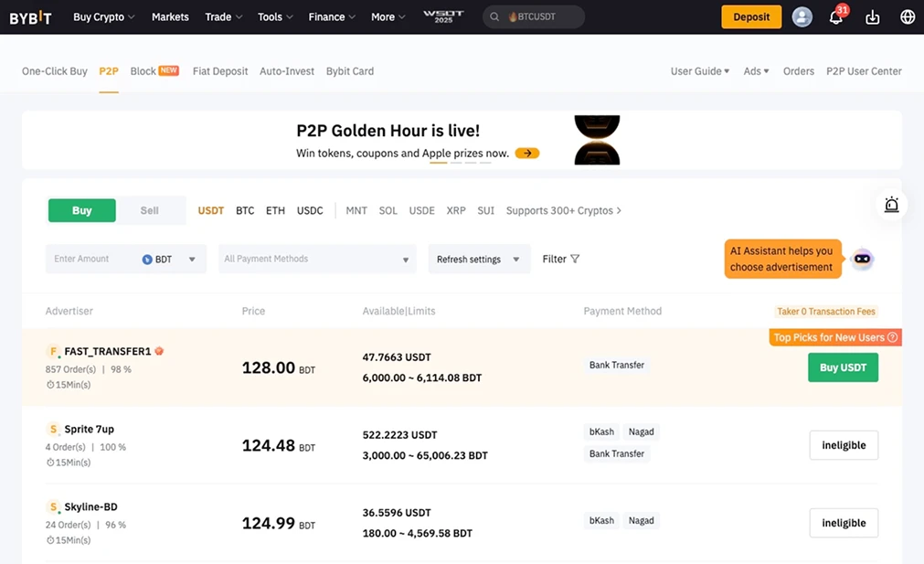The image size is (924, 564).
Task: Click Sprite 7up advertiser avatar
Action: (53, 429)
